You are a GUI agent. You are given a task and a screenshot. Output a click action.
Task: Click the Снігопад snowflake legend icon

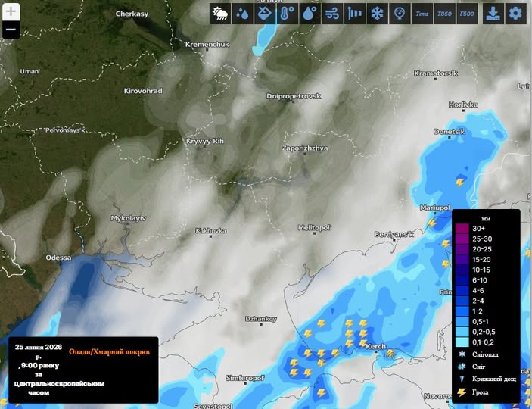click(462, 354)
